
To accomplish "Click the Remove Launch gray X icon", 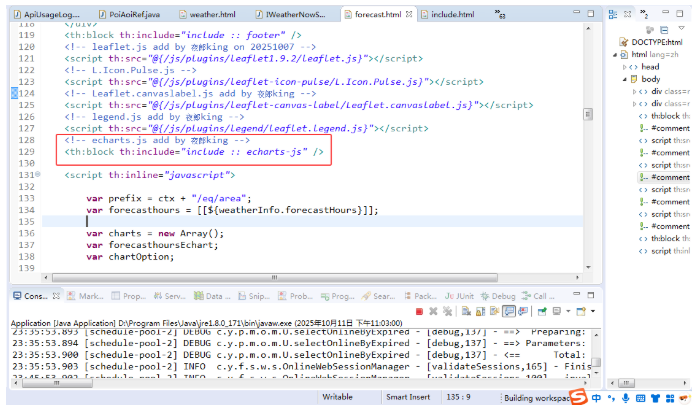I will pyautogui.click(x=433, y=311).
